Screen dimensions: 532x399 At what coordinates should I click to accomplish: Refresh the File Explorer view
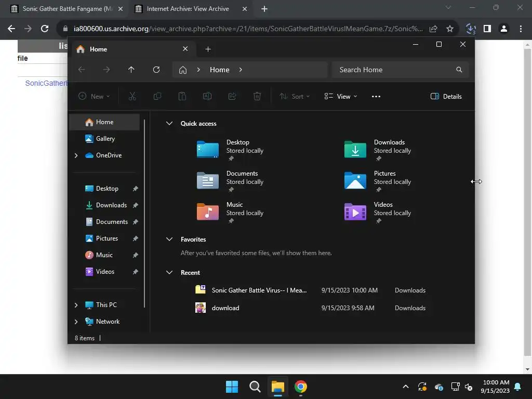pos(156,70)
